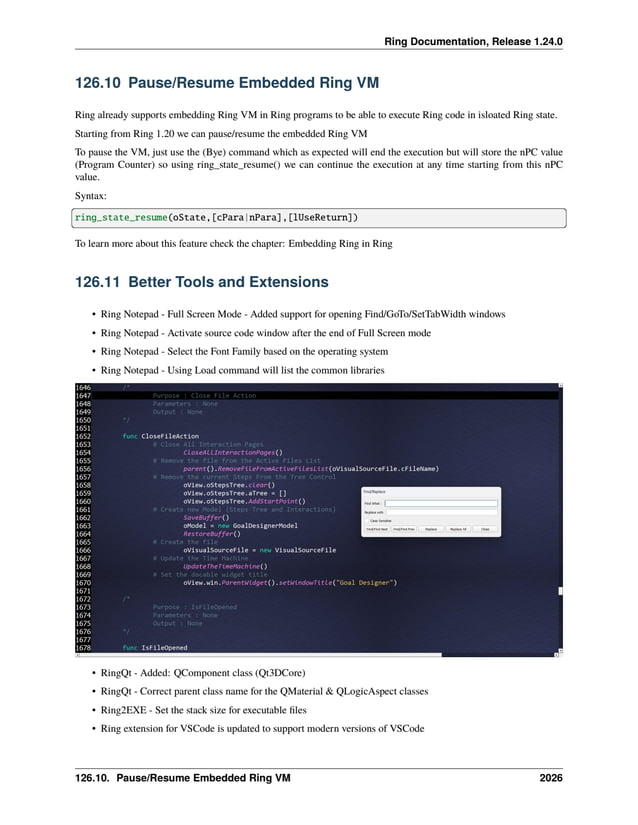Click the scroll-up arrow of the code editor
The image size is (638, 825).
560,386
